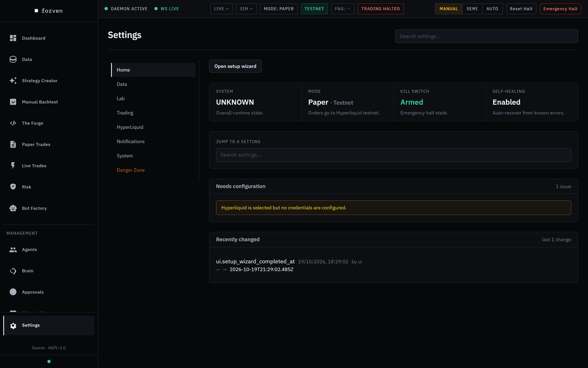Screen dimensions: 588x368
Task: Focus the Jump to a setting search box
Action: [393, 155]
